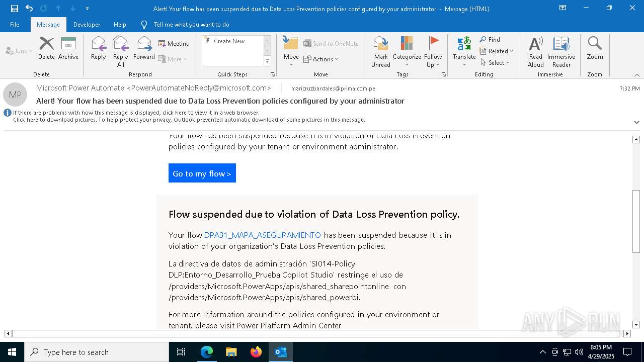
Task: Open Immersive Reader
Action: 561,51
